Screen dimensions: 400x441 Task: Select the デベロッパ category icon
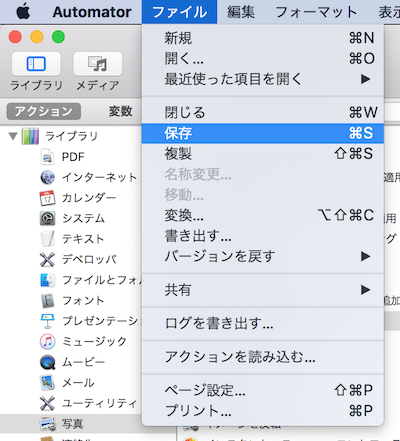point(47,259)
